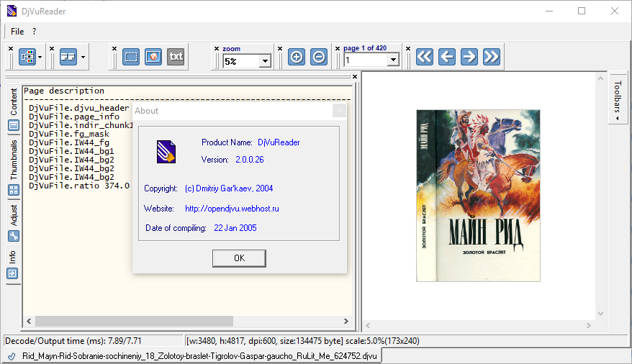Screen dimensions: 632x364
Task: Click viewer horizontal scroll right arrow
Action: 589,325
